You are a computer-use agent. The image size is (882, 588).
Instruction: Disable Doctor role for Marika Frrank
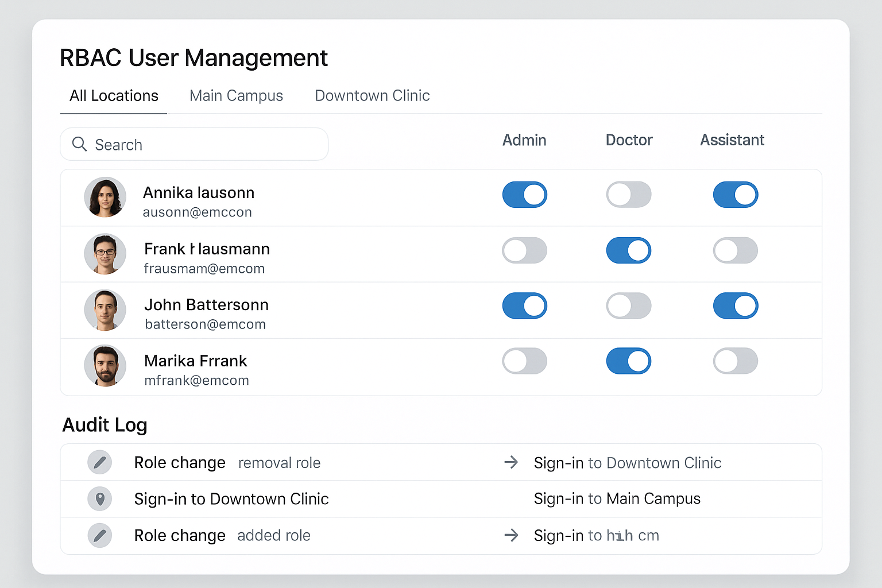629,361
